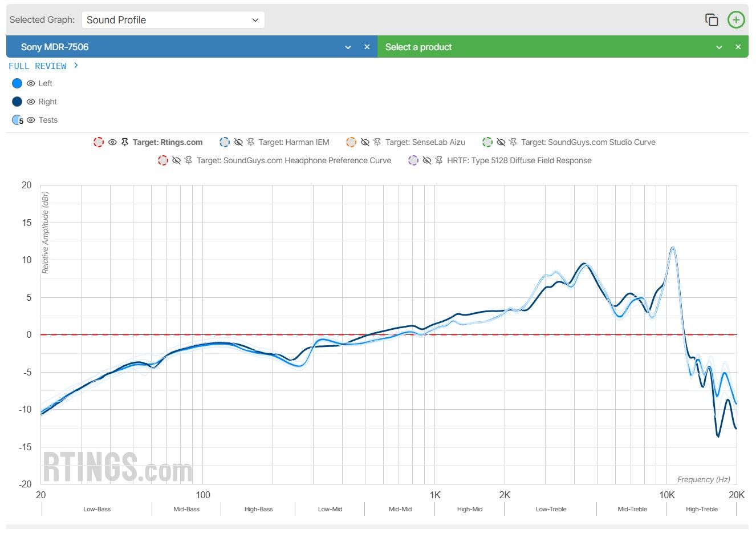Expand the Select a product dropdown chevron

(719, 47)
